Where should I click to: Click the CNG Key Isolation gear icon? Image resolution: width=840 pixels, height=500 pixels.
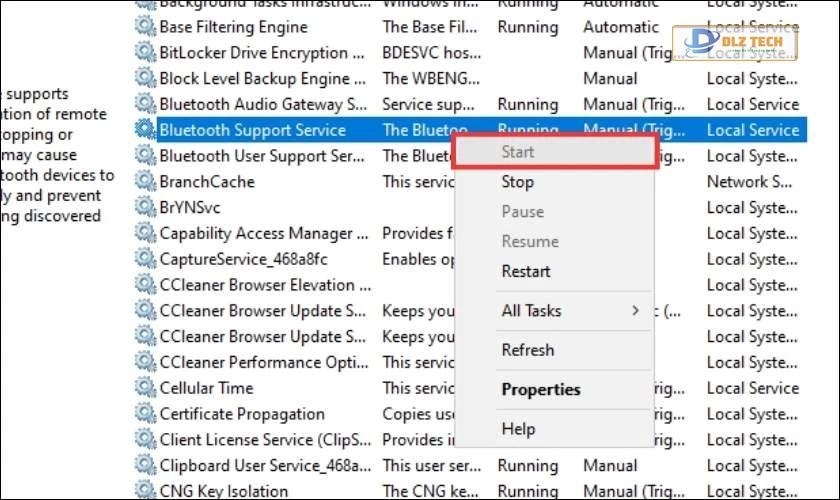tap(146, 491)
